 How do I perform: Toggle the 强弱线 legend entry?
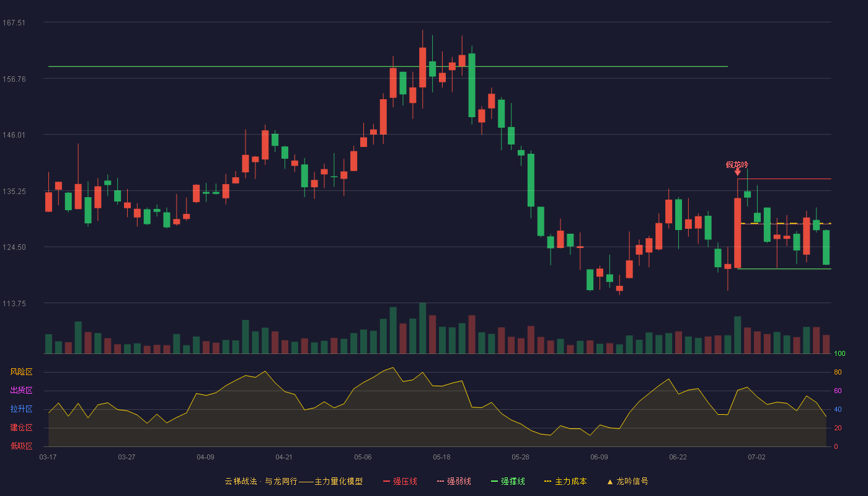[454, 481]
